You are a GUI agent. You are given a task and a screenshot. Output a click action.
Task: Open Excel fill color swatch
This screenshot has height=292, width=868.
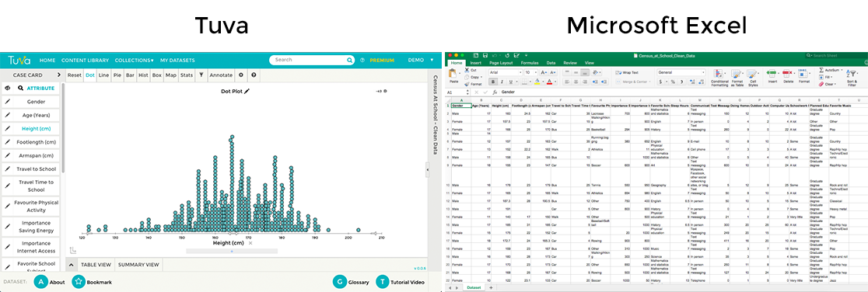(x=537, y=82)
